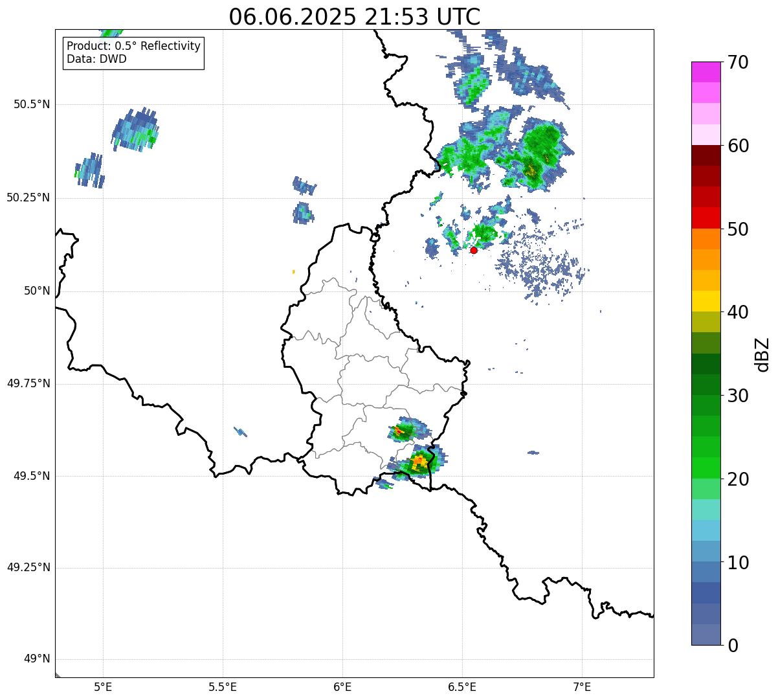
Task: Click the tiny echo near 49.62°N 5.57°E
Action: [x=240, y=431]
